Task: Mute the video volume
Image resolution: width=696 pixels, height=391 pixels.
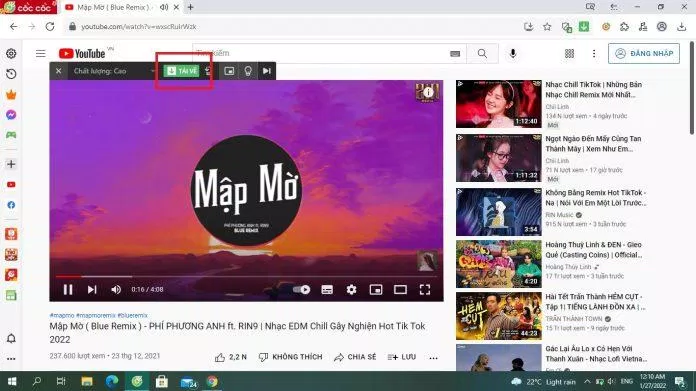Action: point(116,290)
